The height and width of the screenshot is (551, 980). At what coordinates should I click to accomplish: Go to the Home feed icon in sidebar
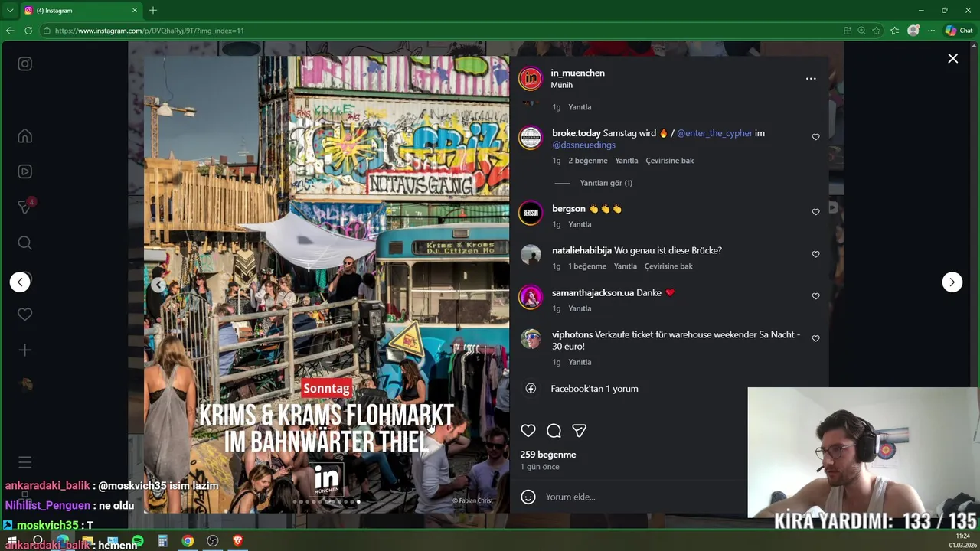25,136
